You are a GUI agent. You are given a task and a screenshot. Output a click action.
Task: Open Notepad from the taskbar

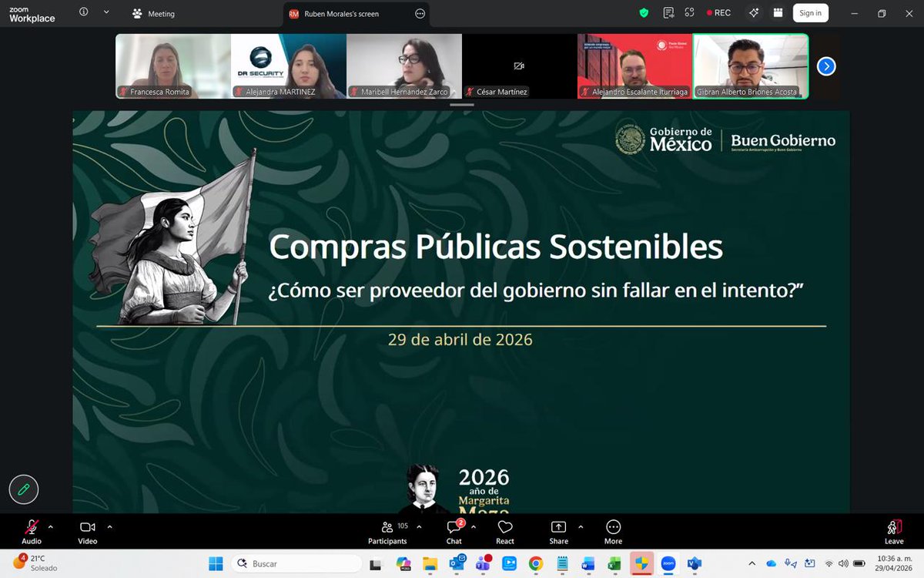pyautogui.click(x=562, y=563)
